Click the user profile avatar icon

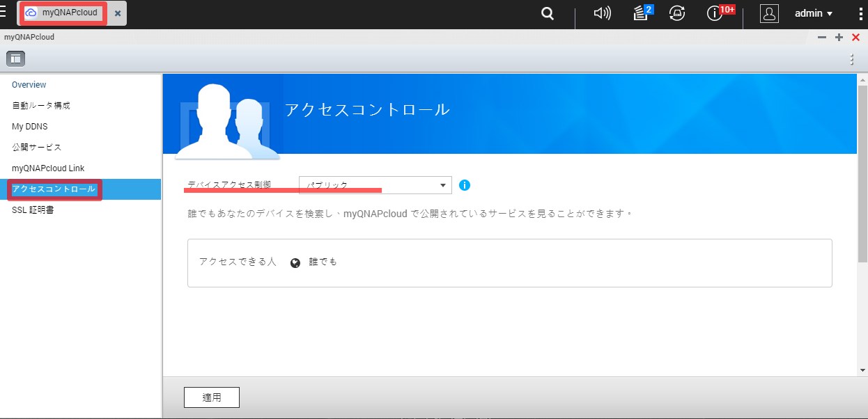769,13
